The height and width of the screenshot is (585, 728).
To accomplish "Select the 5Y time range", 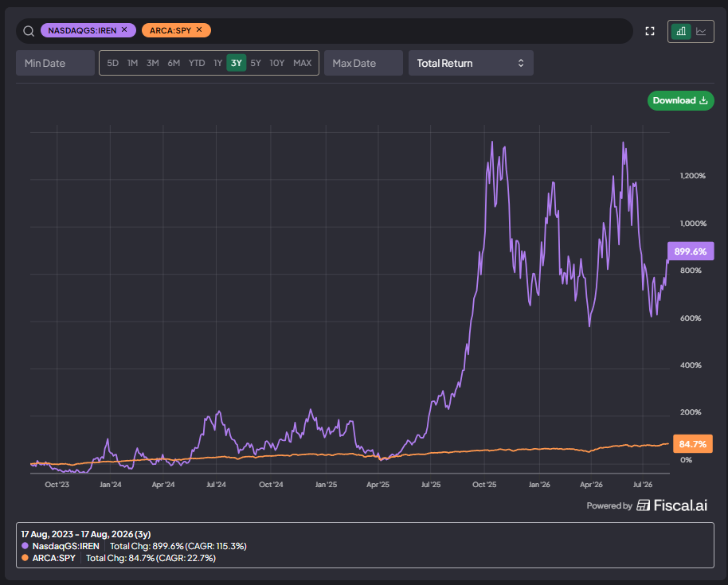I will coord(256,63).
